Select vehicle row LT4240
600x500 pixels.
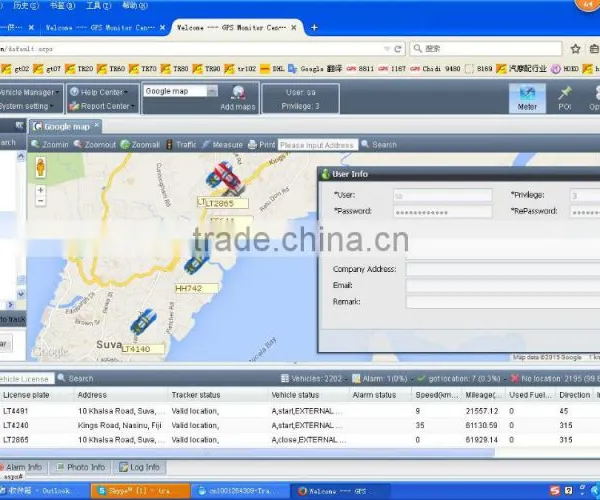click(300, 425)
